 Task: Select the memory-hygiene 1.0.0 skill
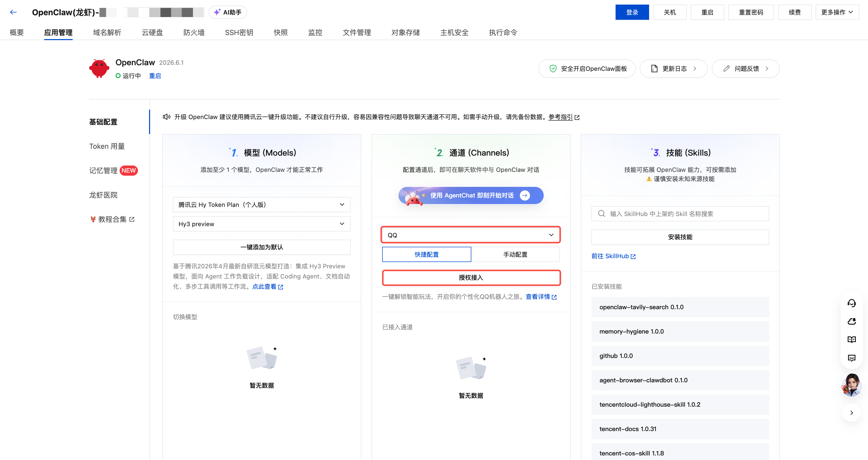[x=680, y=331]
